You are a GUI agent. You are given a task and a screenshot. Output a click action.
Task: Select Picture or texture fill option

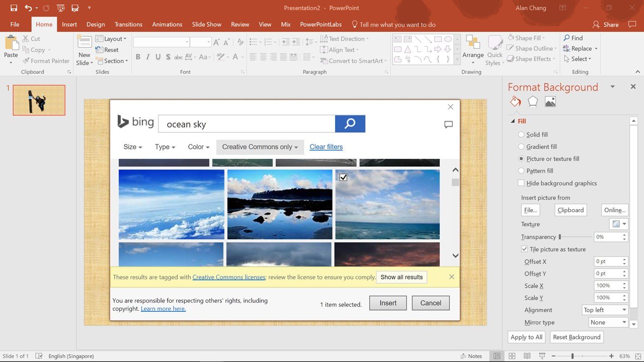pos(521,159)
